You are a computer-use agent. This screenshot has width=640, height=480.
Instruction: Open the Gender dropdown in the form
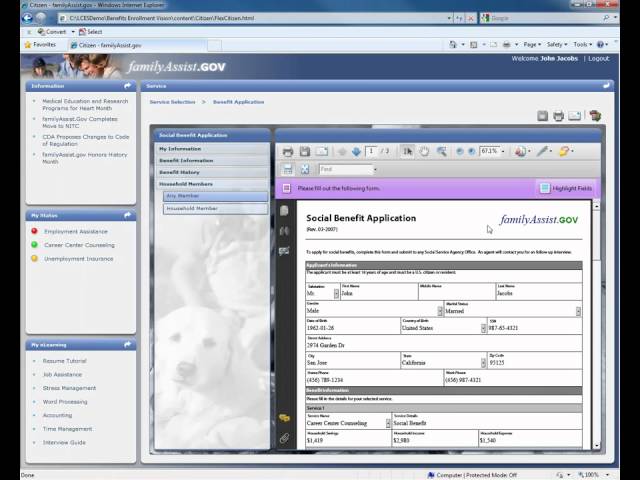coord(440,311)
